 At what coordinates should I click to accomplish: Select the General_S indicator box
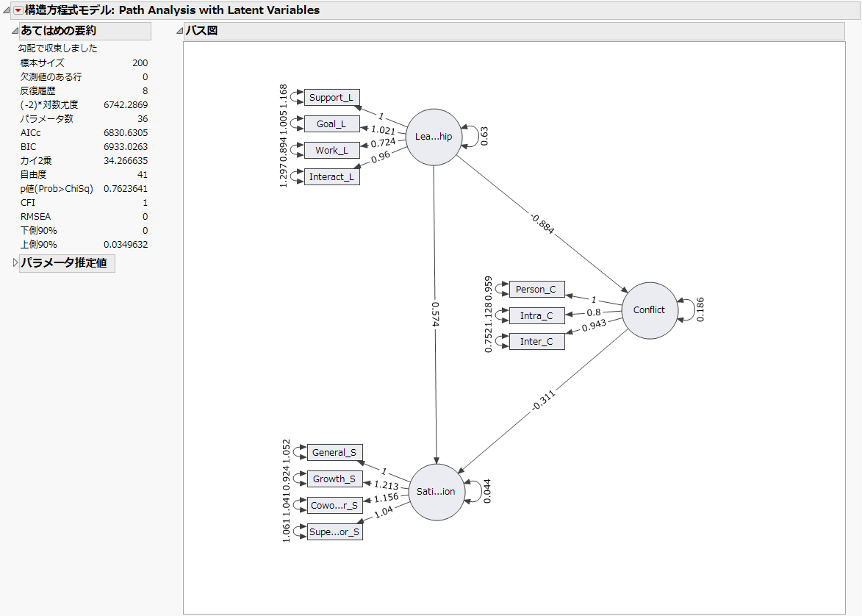[334, 453]
